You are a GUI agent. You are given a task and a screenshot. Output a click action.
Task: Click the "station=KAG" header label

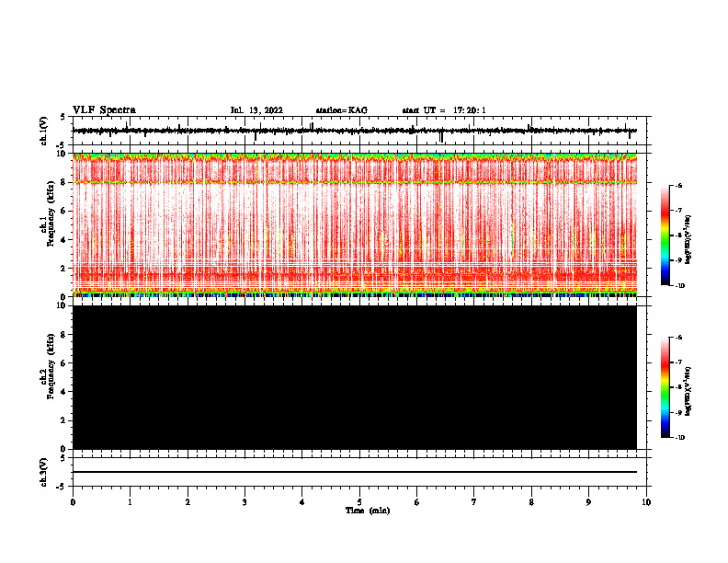coord(341,110)
